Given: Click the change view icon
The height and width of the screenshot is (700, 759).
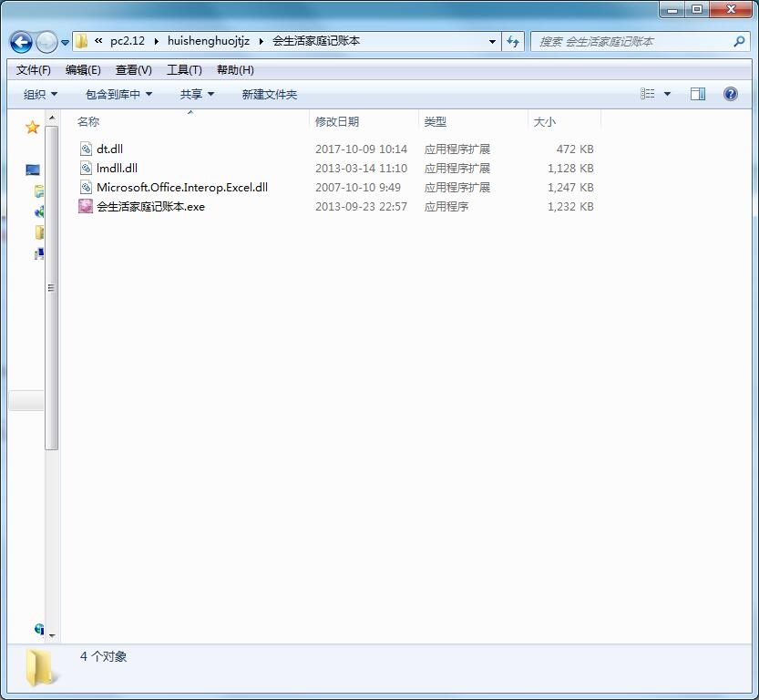Looking at the screenshot, I should (647, 94).
